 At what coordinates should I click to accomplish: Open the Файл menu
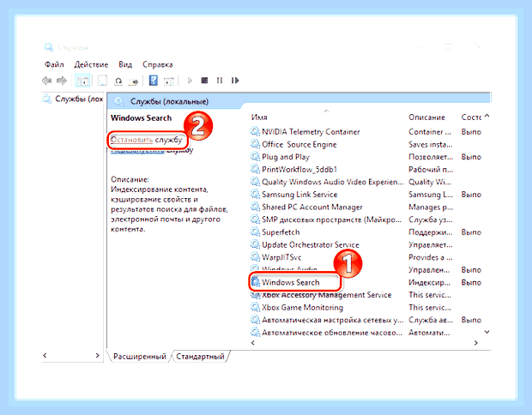(54, 64)
